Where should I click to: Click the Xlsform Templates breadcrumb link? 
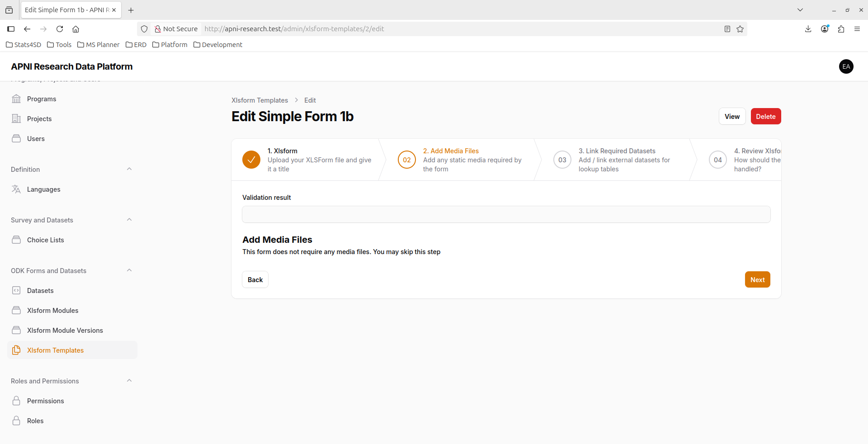click(x=259, y=100)
